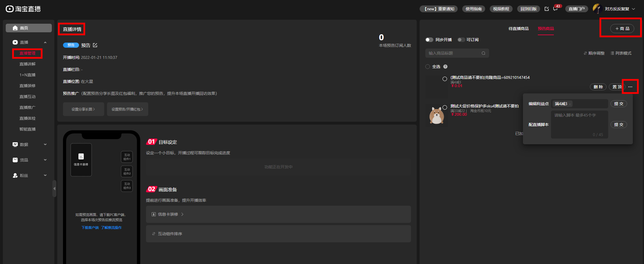Image resolution: width=644 pixels, height=264 pixels.
Task: Go to 直播管理 in sidebar
Action: (x=27, y=53)
